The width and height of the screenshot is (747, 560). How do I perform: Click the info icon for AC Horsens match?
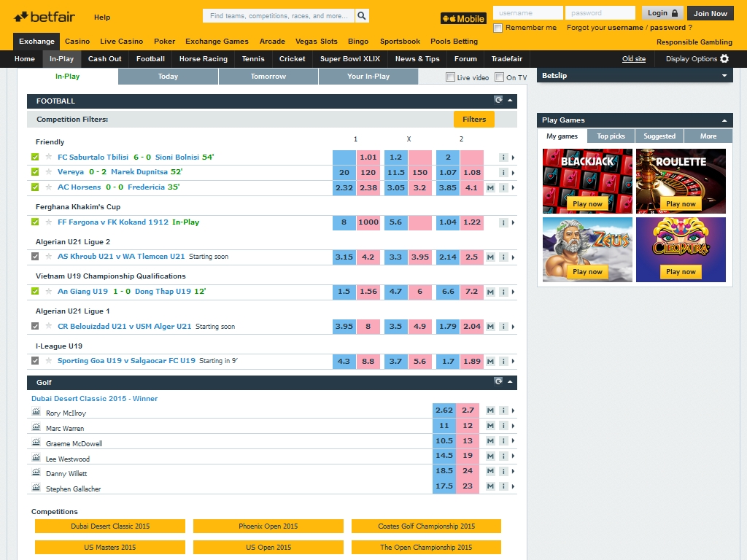click(503, 187)
